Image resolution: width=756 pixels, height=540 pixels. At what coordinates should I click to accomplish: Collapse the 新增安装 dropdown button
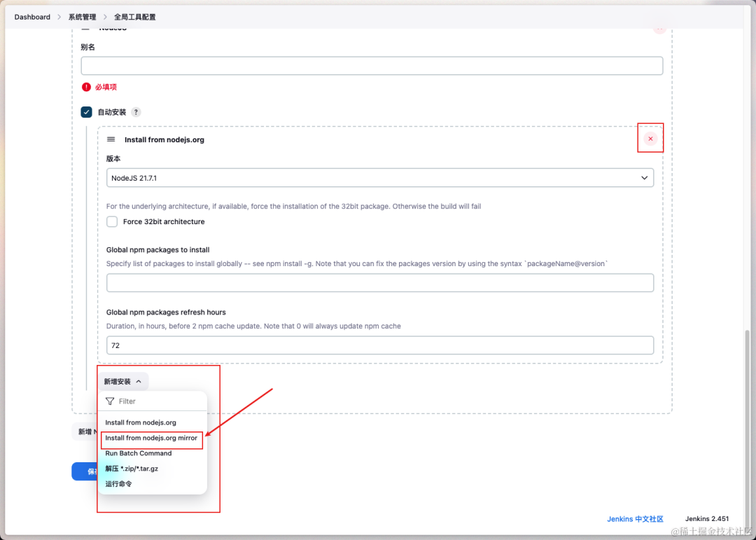123,381
